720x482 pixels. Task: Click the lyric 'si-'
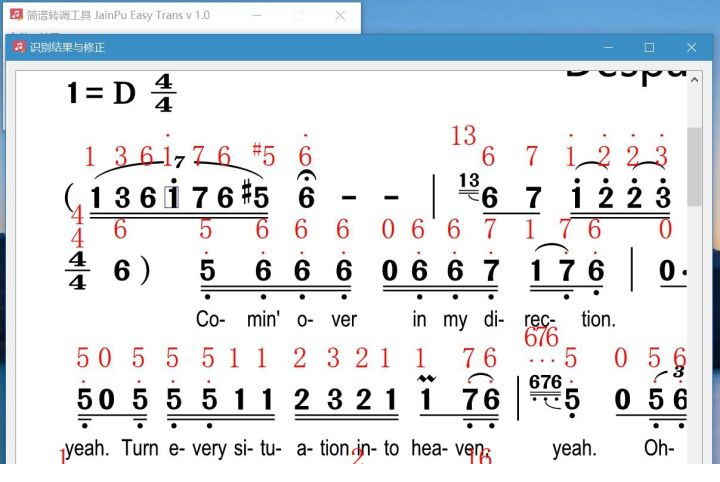[x=243, y=448]
